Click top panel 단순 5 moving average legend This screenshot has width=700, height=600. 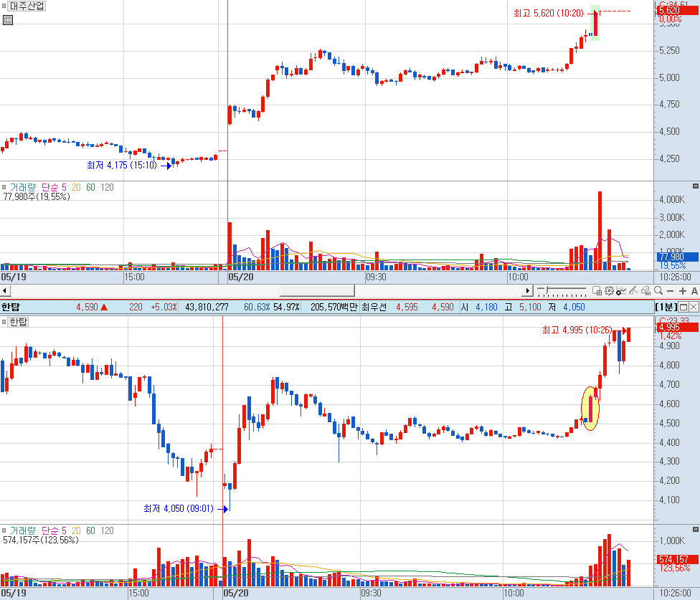pyautogui.click(x=54, y=187)
